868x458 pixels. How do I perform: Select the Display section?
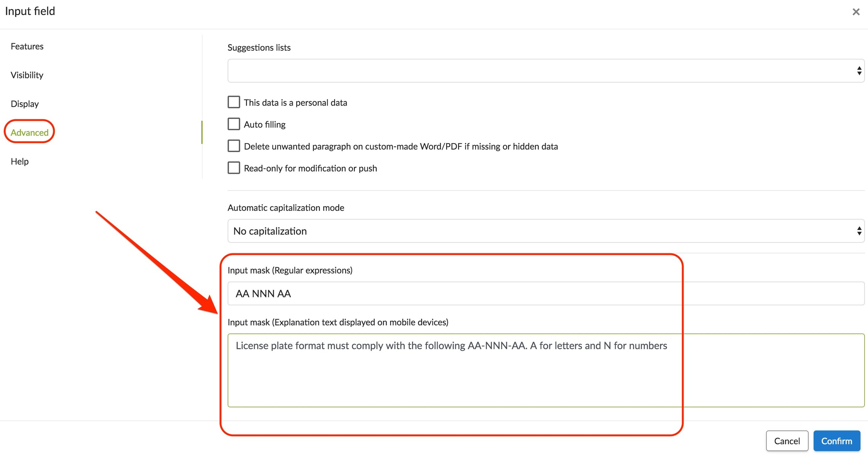(25, 104)
